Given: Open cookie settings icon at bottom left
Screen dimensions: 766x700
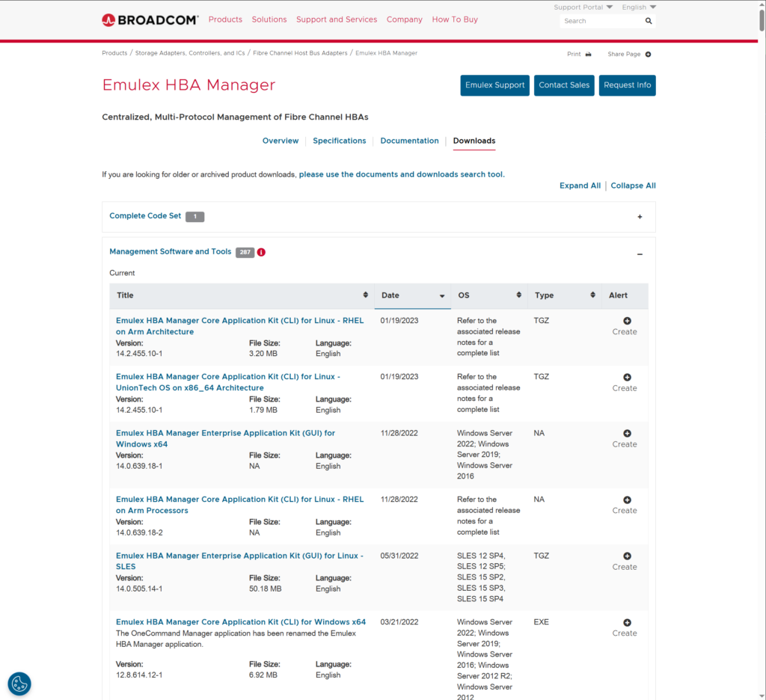Looking at the screenshot, I should click(19, 683).
